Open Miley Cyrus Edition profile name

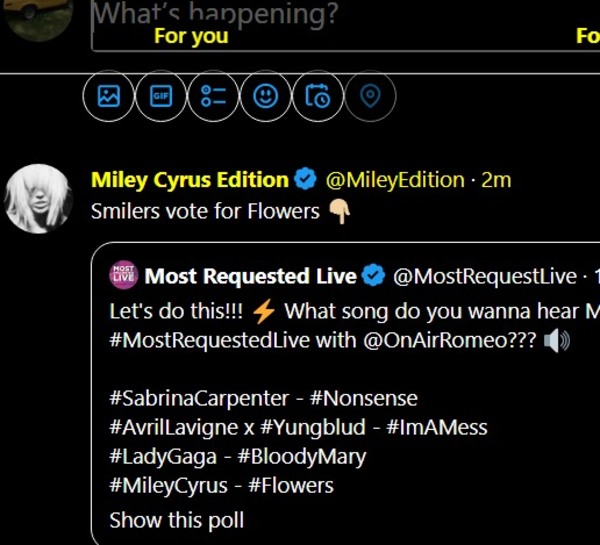point(189,180)
